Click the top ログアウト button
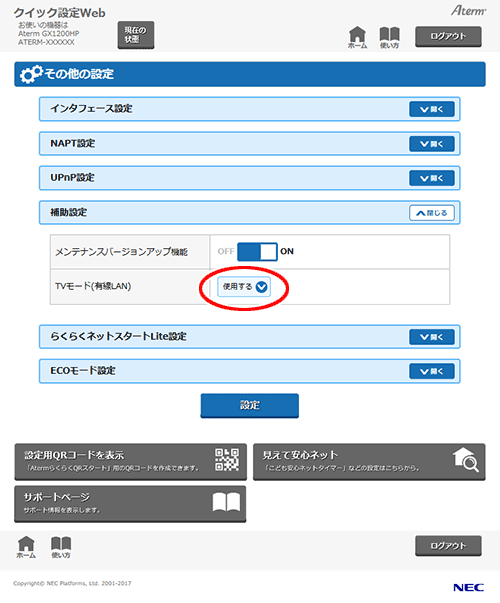The width and height of the screenshot is (500, 603). [x=448, y=37]
